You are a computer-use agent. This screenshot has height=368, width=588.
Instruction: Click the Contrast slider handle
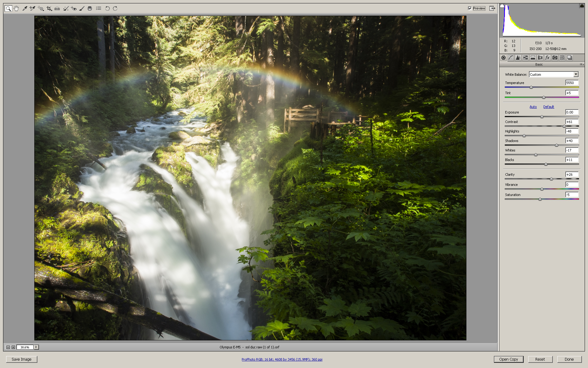click(x=564, y=126)
